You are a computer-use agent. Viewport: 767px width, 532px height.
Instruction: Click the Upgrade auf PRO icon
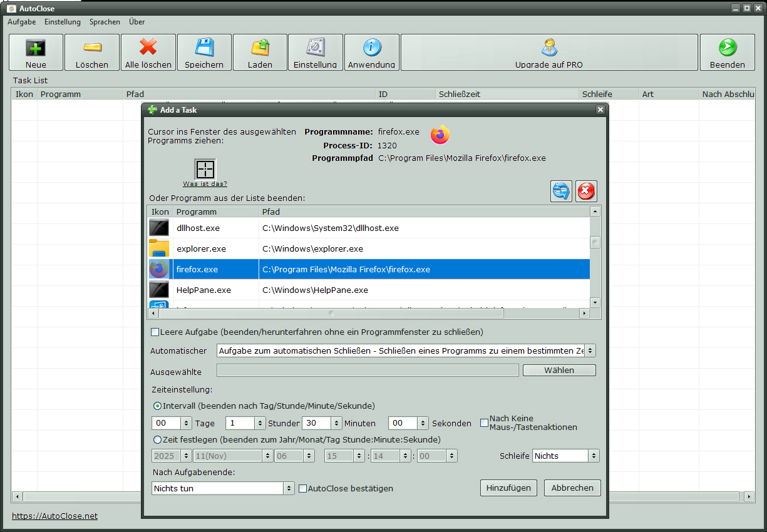click(549, 48)
